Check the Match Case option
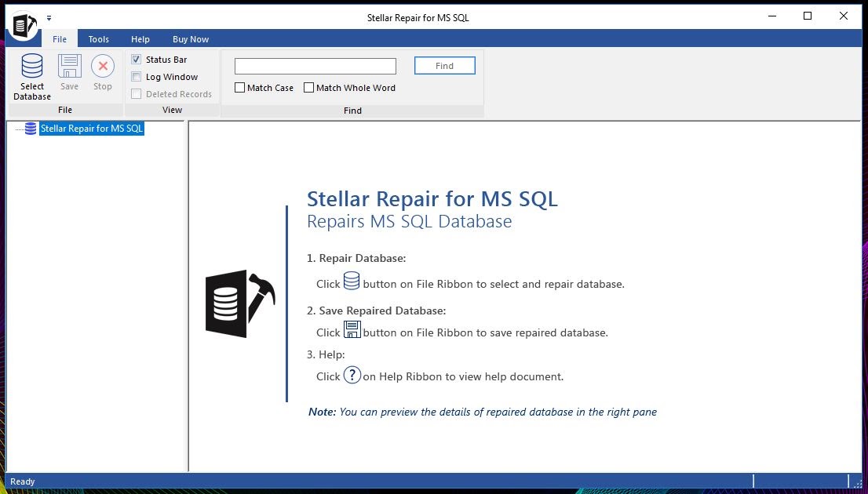Screen dimensions: 868x494 coord(239,88)
